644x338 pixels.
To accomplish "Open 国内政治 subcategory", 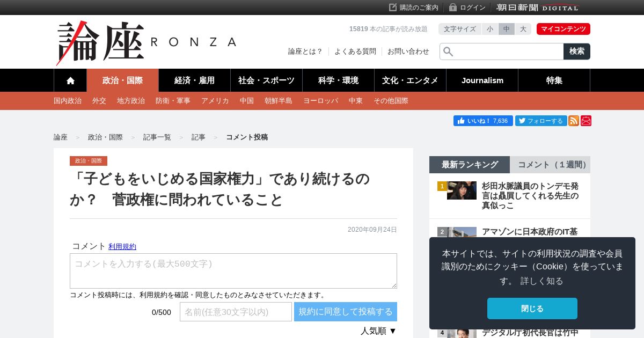I will coord(68,101).
